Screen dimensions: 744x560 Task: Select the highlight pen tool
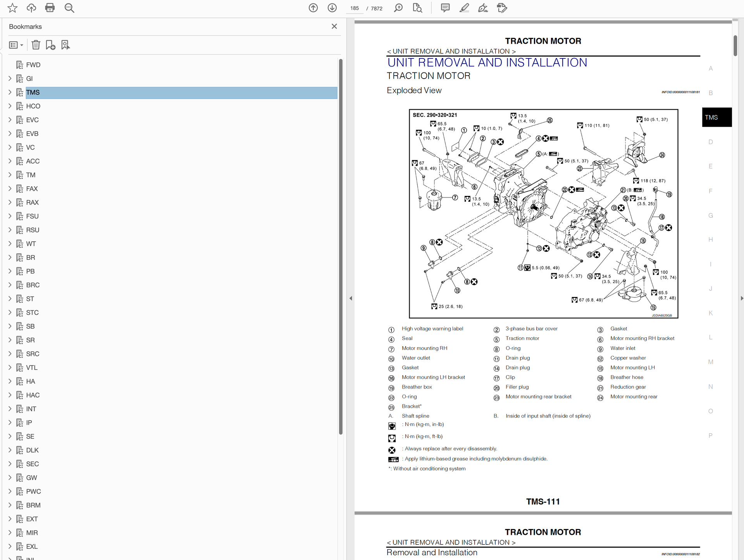464,8
